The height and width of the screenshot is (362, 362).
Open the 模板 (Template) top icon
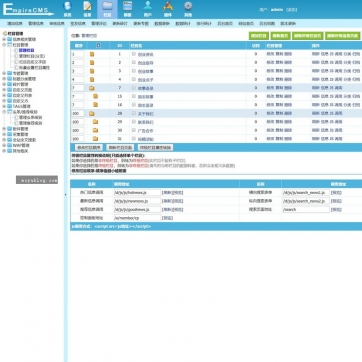(128, 9)
